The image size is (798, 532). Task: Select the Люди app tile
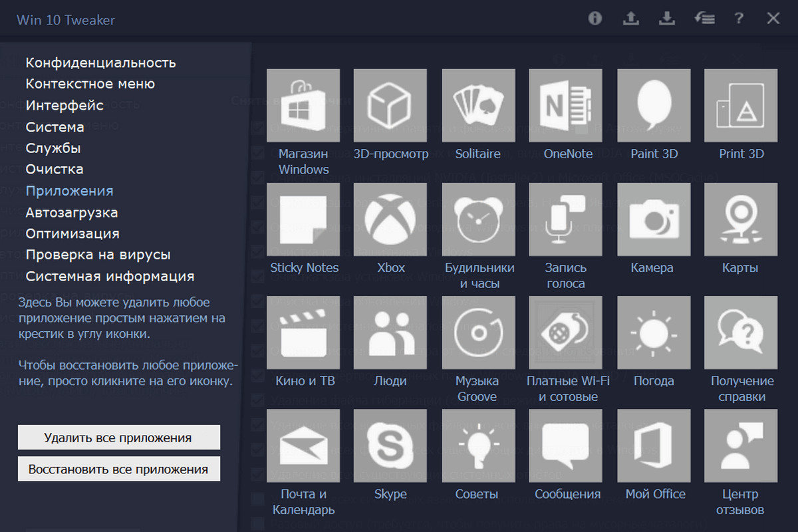coord(391,333)
